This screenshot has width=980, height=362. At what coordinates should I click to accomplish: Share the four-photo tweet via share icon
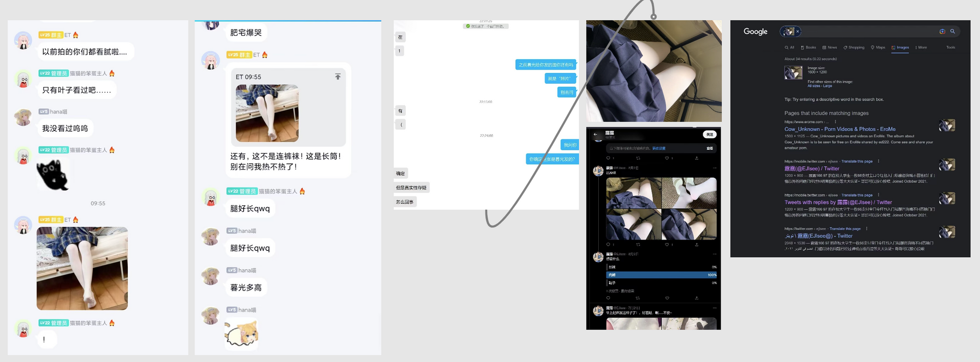[696, 244]
